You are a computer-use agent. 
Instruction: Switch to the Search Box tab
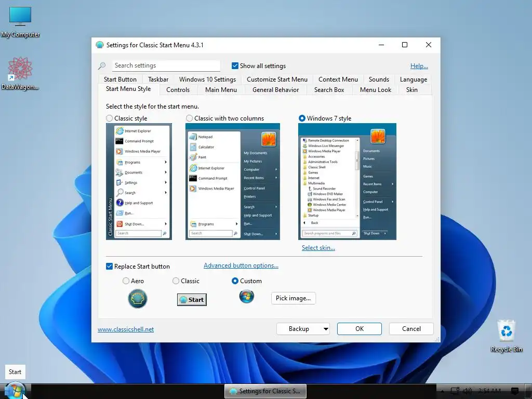(329, 89)
